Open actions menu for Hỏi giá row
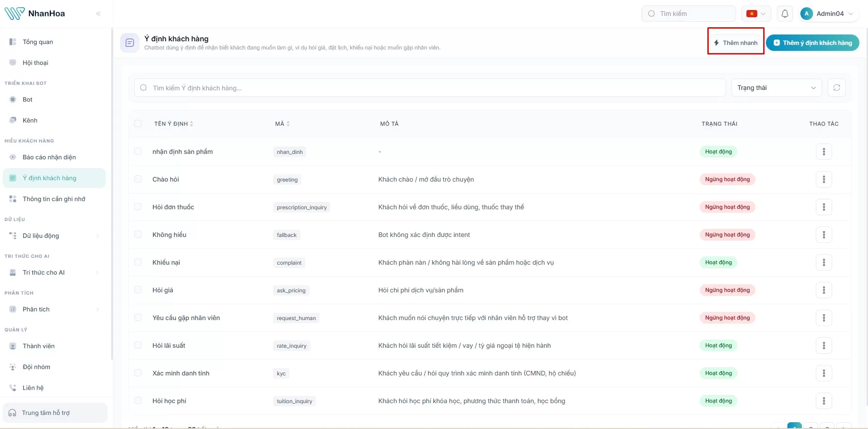This screenshot has width=868, height=429. coord(824,290)
